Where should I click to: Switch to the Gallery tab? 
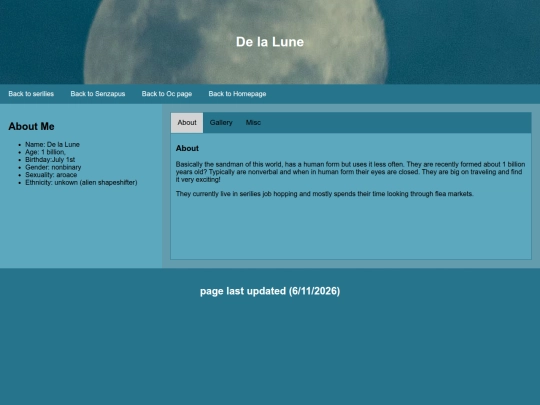[221, 123]
